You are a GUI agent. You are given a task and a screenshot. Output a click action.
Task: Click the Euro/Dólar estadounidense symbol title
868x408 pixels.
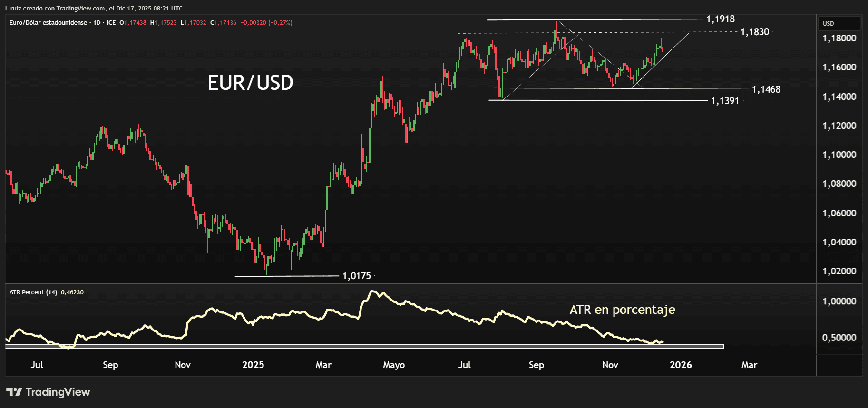tap(48, 23)
